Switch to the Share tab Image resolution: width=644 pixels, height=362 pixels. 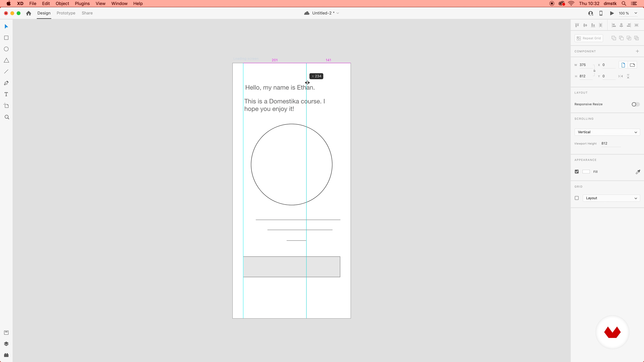coord(87,13)
